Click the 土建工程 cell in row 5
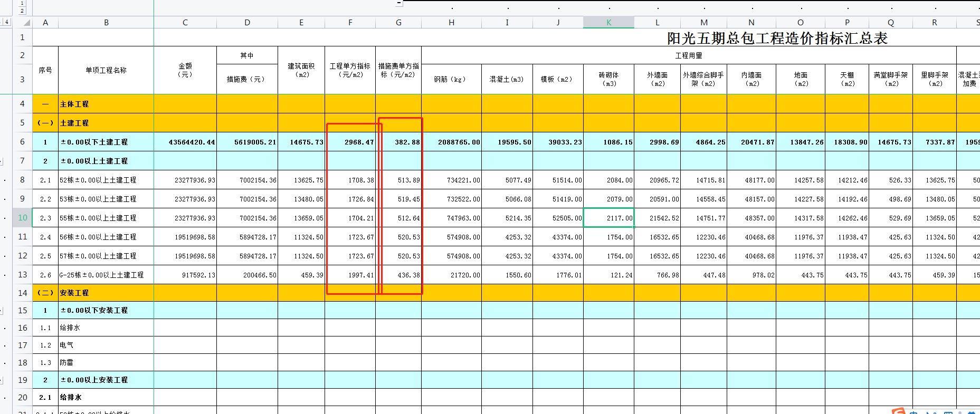The image size is (980, 414). [106, 123]
